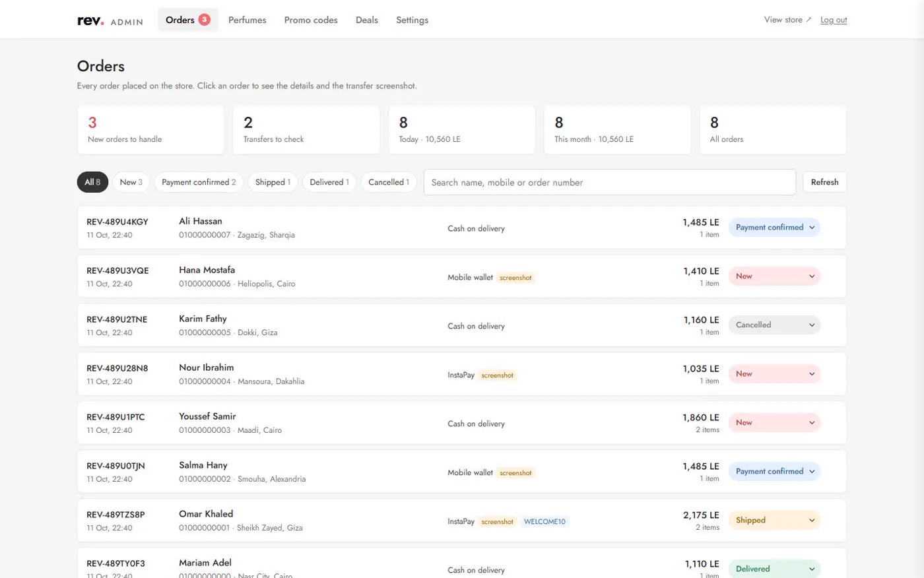Image resolution: width=924 pixels, height=578 pixels.
Task: Open Mariam Adel's Delivered status dropdown
Action: click(774, 569)
